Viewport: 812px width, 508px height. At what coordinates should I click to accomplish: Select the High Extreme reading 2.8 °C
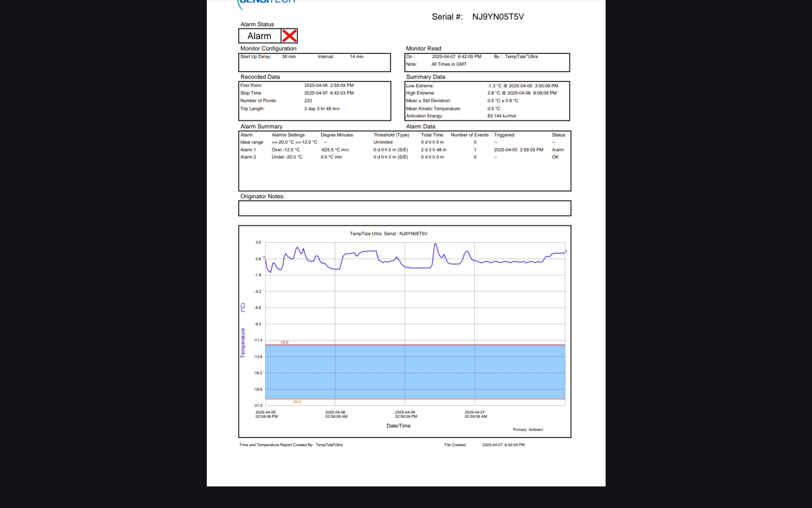click(x=494, y=93)
